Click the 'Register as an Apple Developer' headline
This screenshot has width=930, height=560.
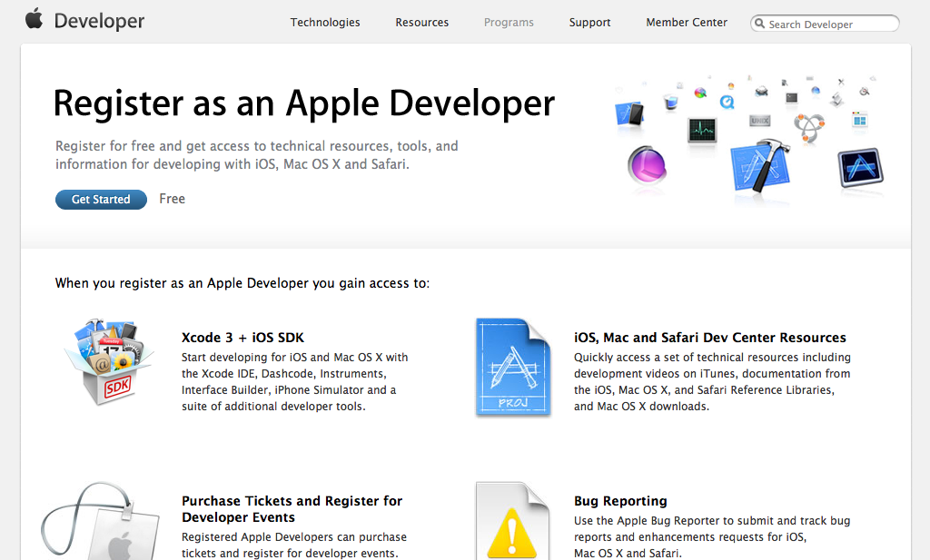click(x=304, y=103)
